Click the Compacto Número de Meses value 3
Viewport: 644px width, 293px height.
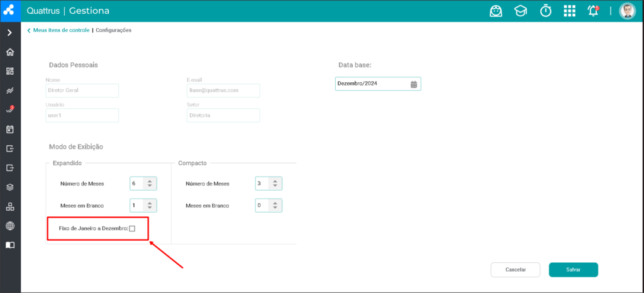262,184
